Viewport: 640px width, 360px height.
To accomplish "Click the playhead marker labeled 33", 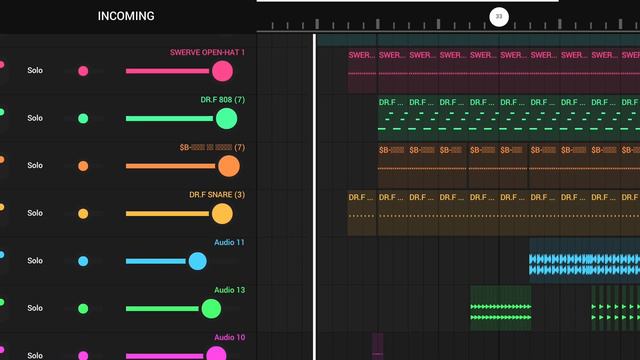I will click(499, 17).
